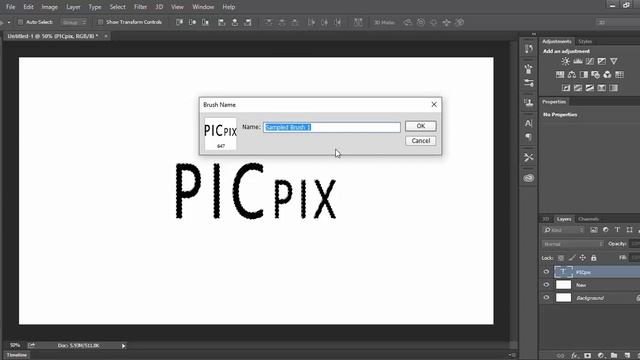The width and height of the screenshot is (640, 360).
Task: Open the Brush Presets panel icon
Action: (x=529, y=69)
